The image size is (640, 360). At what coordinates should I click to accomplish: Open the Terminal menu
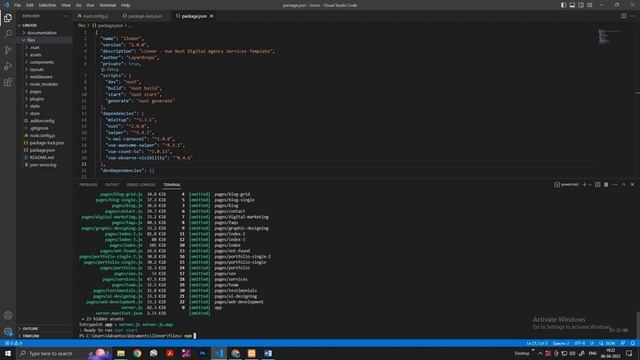click(108, 5)
